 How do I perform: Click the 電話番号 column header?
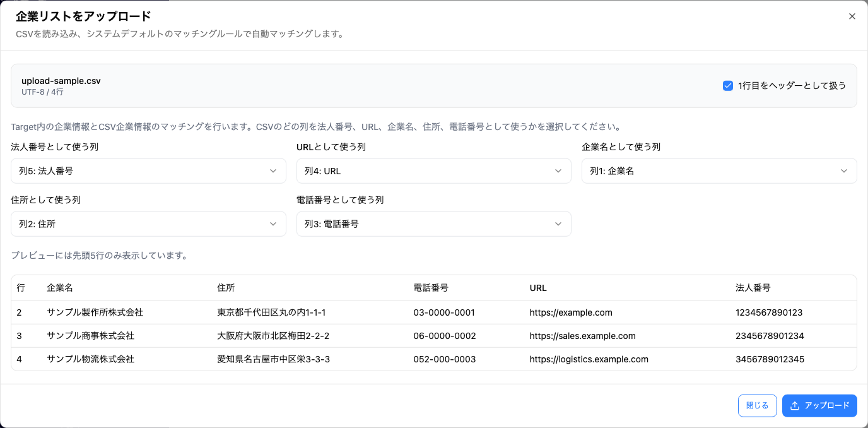point(431,288)
